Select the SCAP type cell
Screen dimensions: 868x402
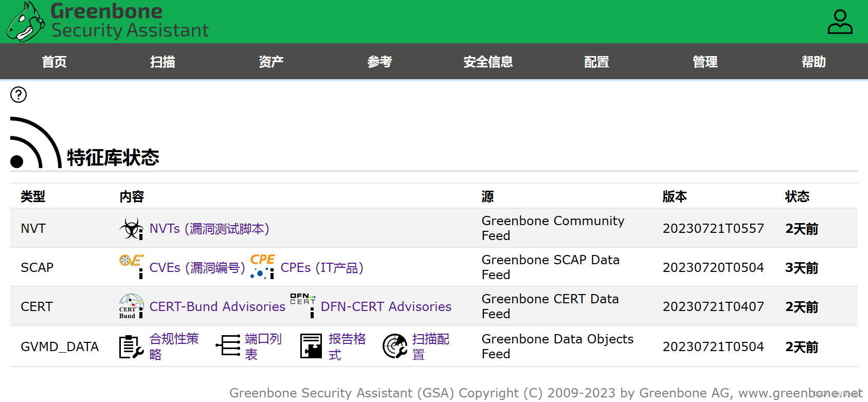37,268
